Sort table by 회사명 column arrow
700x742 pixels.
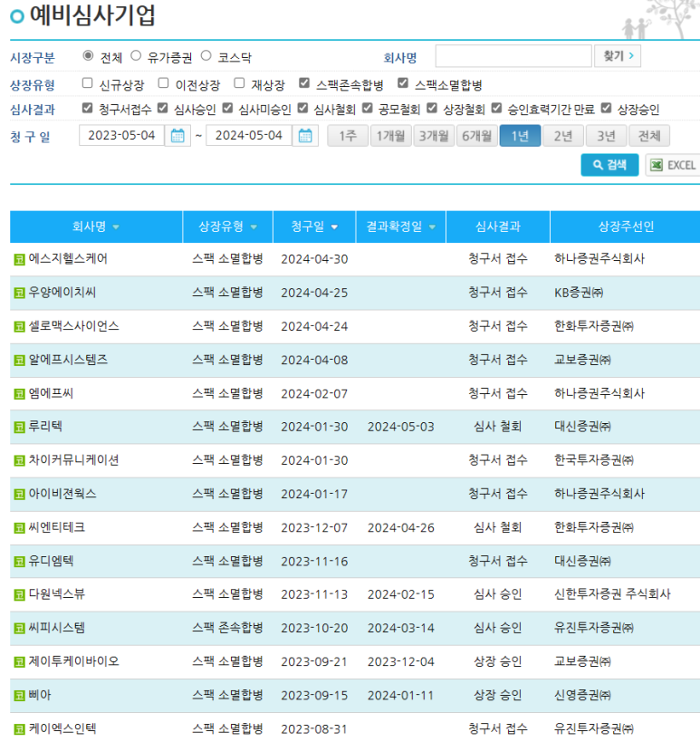coord(116,227)
